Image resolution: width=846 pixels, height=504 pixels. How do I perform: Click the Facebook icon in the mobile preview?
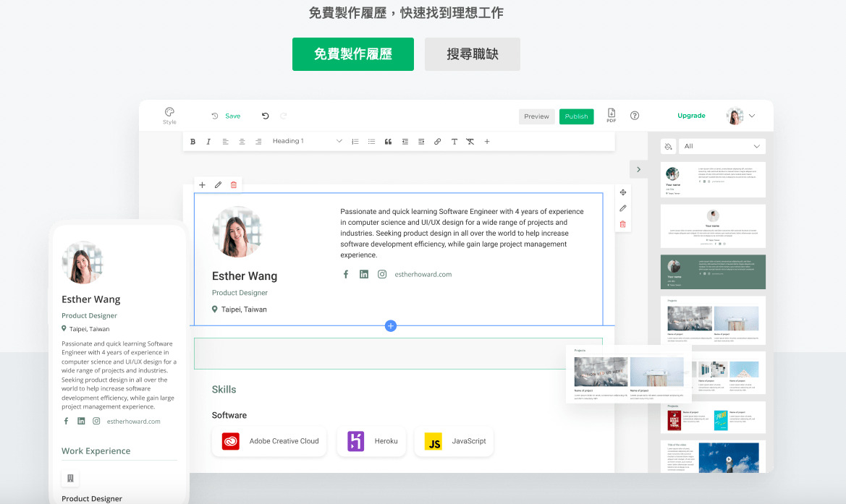click(x=67, y=421)
